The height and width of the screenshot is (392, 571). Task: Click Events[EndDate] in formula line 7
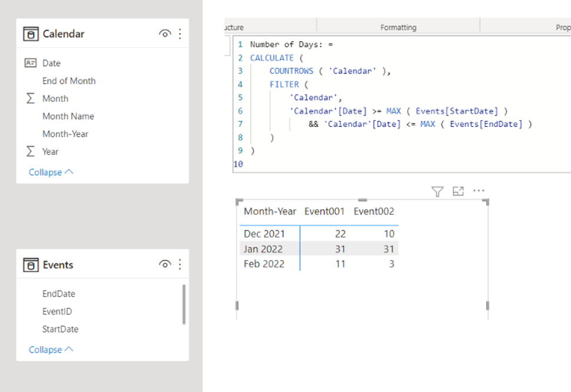(x=486, y=124)
